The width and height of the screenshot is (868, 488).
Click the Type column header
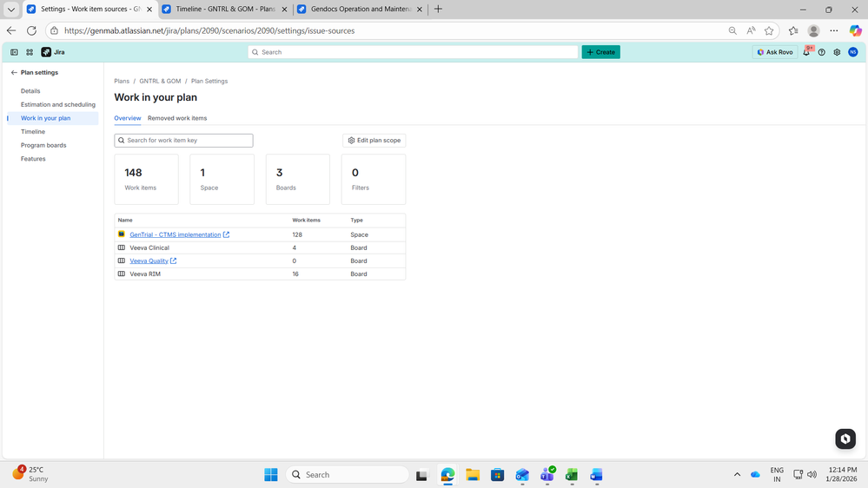356,221
